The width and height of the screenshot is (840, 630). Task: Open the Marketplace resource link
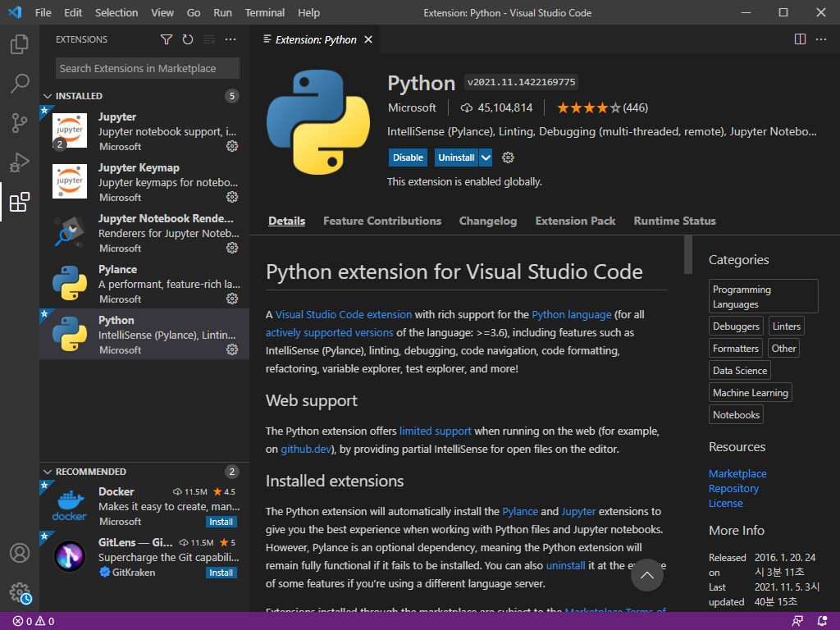click(737, 473)
